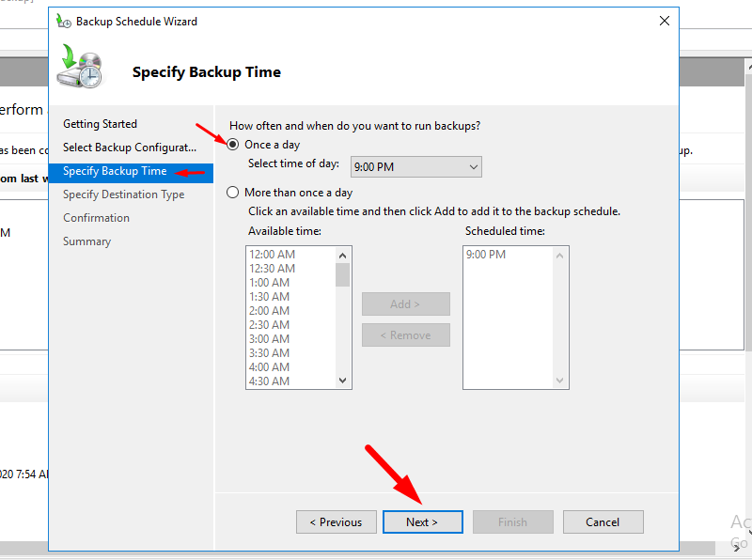Cancel the backup schedule wizard
This screenshot has height=560, width=752.
[x=603, y=522]
